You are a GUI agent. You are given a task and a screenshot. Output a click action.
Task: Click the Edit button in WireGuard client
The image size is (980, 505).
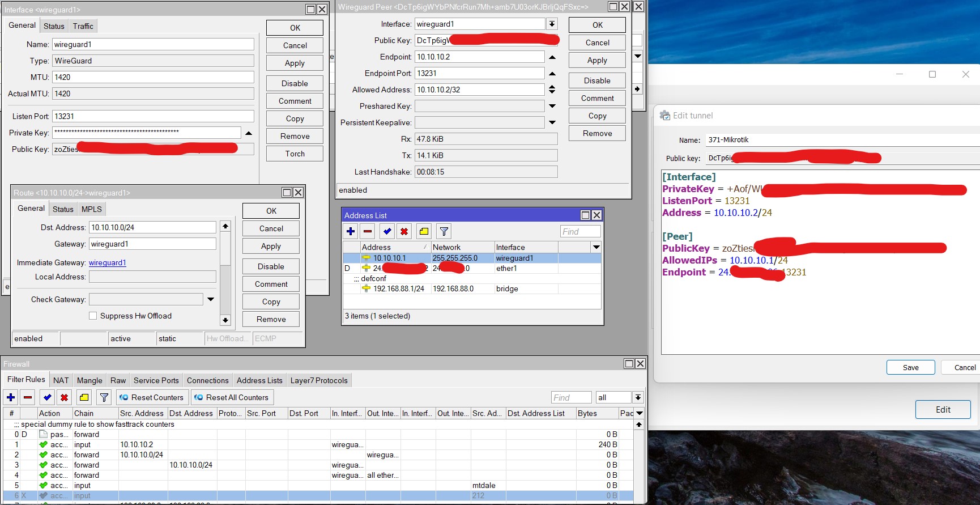[943, 409]
